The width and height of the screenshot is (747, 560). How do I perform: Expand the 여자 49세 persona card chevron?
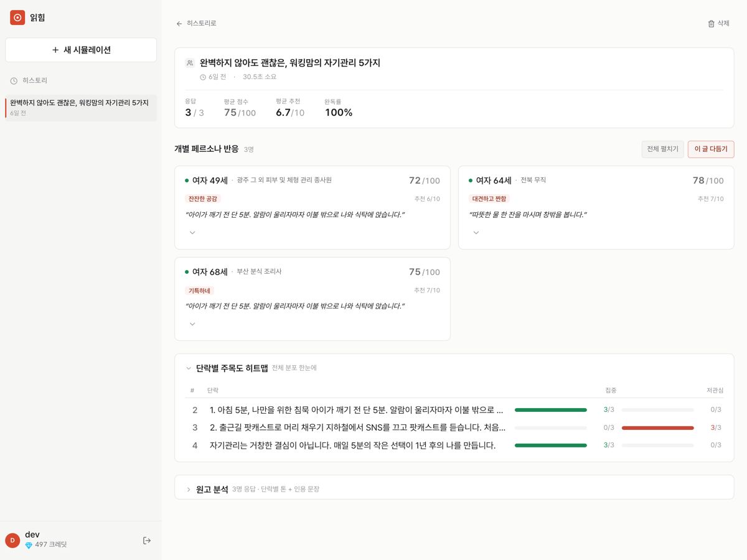point(192,233)
